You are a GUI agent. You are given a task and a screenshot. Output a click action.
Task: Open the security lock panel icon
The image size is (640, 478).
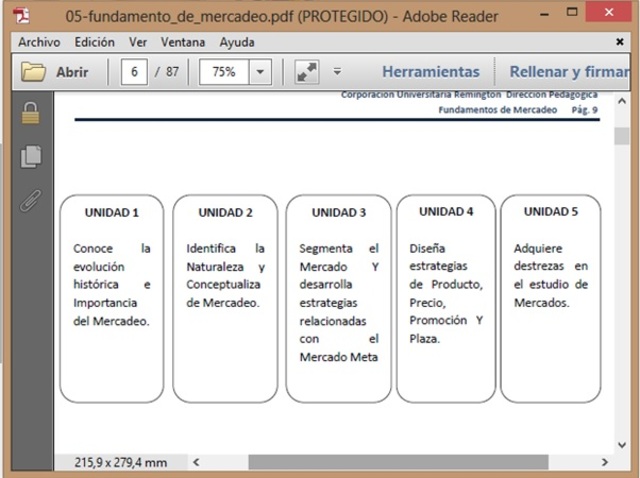pos(31,113)
